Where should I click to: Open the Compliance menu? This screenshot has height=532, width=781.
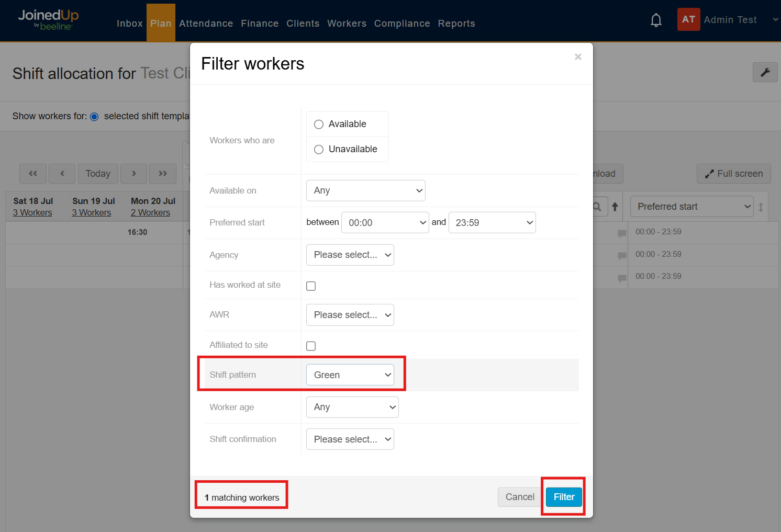point(402,24)
